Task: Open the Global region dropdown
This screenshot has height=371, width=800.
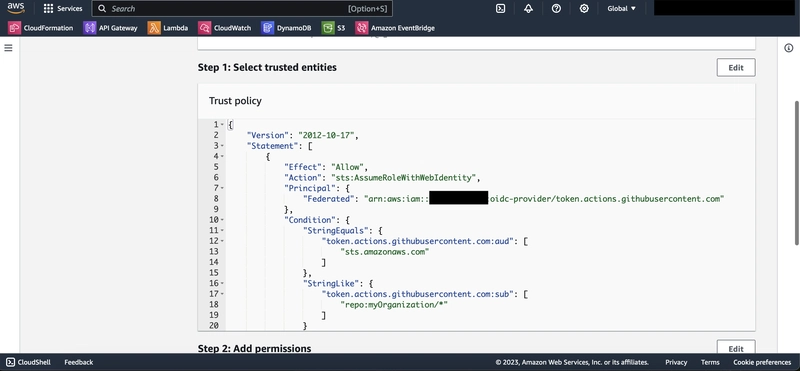Action: tap(622, 9)
